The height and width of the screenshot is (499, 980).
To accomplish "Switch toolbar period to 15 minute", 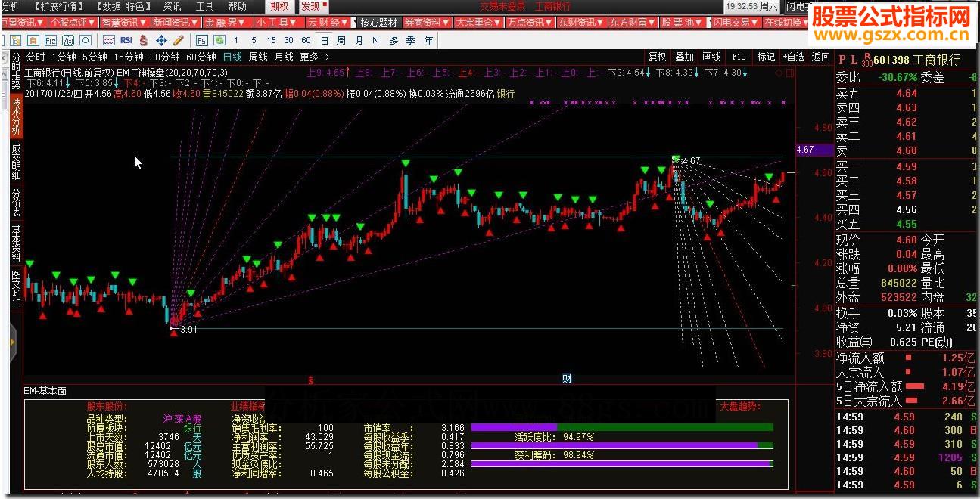I will pos(271,40).
